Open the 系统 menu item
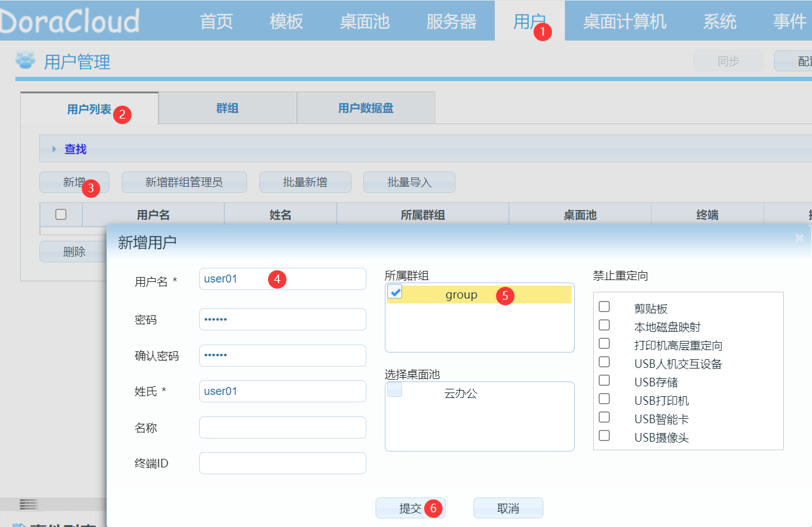 tap(719, 21)
